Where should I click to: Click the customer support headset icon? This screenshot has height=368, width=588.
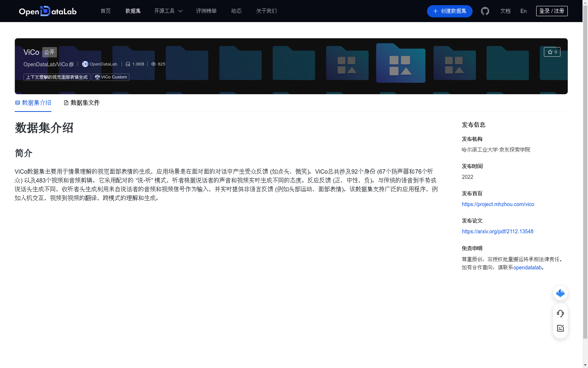(560, 314)
